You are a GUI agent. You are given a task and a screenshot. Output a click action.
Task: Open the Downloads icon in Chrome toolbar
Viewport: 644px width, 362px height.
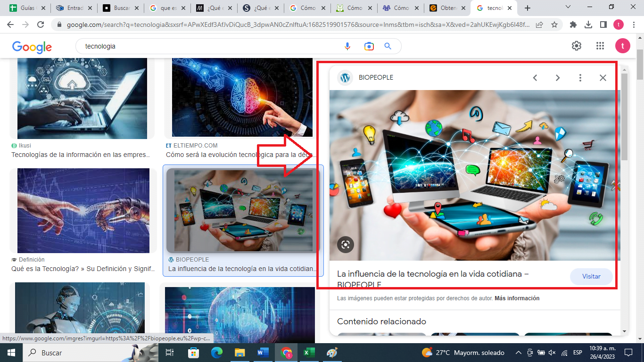tap(588, 25)
